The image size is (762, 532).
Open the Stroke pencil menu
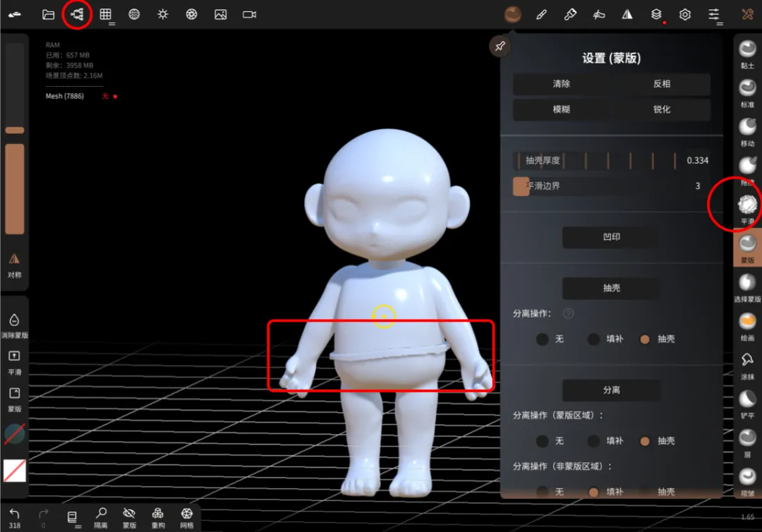pos(541,15)
